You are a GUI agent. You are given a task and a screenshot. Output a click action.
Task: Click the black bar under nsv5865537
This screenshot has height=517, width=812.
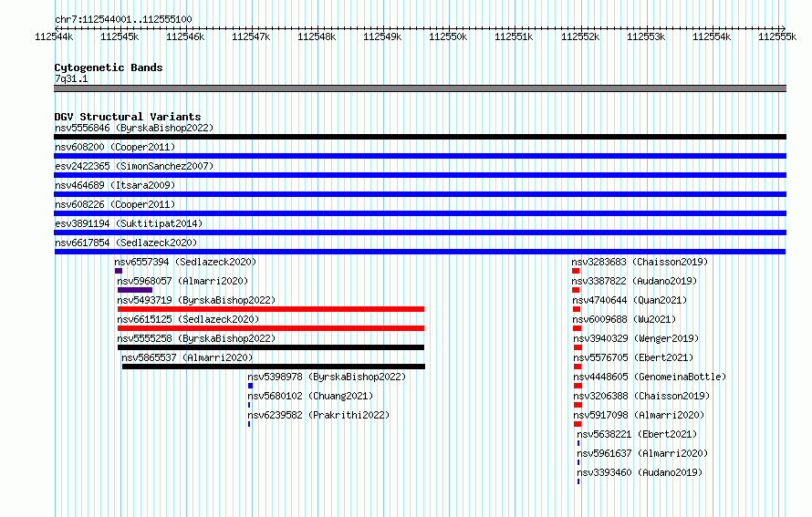(x=274, y=367)
